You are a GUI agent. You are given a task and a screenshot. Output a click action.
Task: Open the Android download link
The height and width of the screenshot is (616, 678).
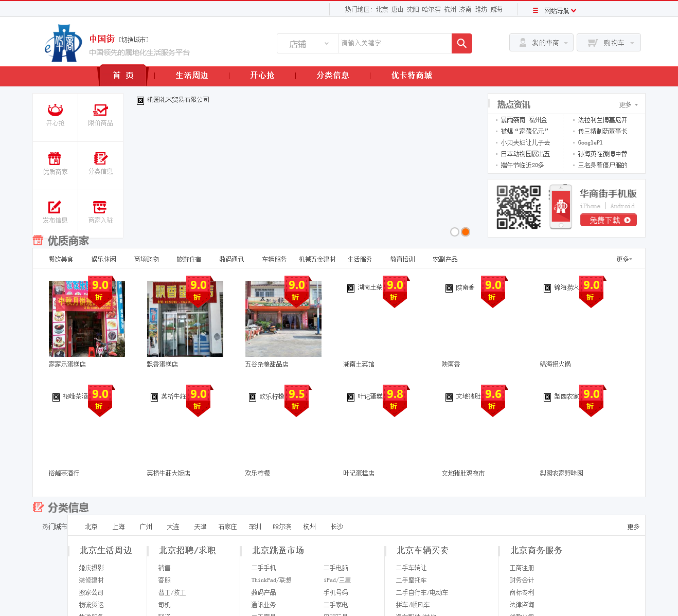(x=622, y=206)
